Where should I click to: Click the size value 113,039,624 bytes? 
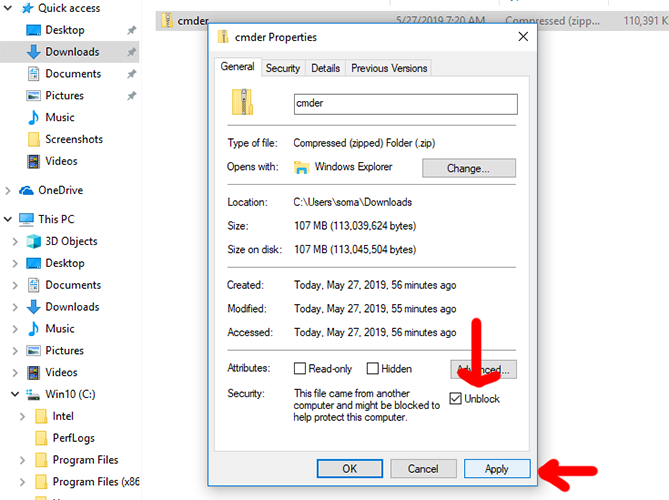tap(372, 226)
